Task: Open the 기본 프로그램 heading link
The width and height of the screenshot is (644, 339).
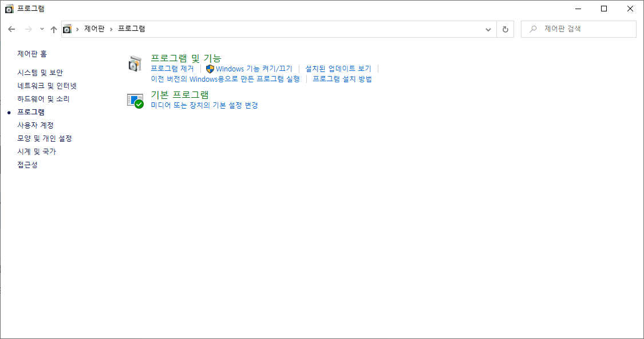Action: [x=180, y=95]
